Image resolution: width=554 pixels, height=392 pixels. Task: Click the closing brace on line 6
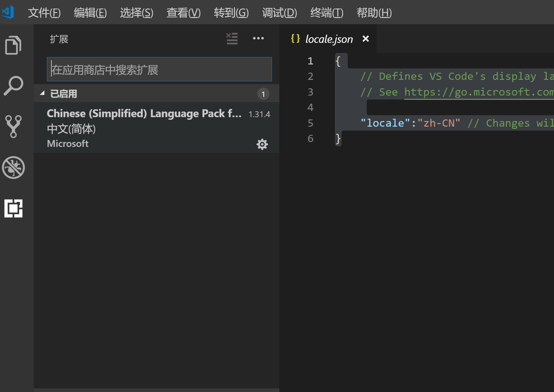tap(338, 138)
